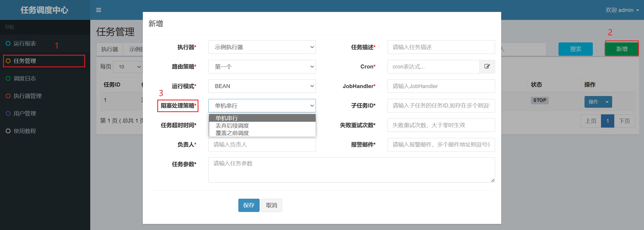
Task: Click the 使用教程 circle icon in sidebar
Action: tap(8, 131)
